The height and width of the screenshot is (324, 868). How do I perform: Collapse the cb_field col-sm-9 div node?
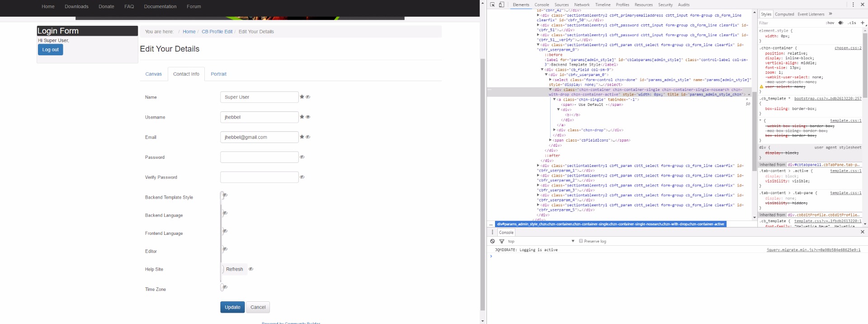[x=542, y=70]
